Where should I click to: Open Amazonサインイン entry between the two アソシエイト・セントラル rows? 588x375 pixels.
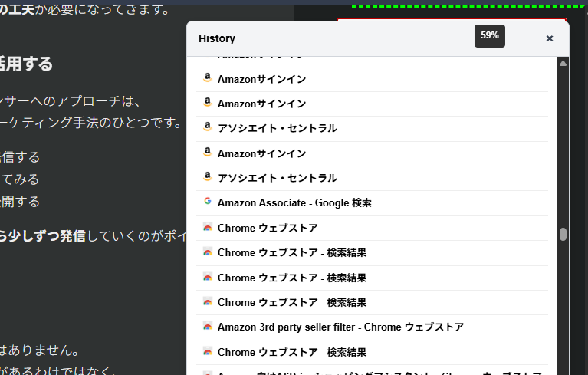pyautogui.click(x=372, y=153)
